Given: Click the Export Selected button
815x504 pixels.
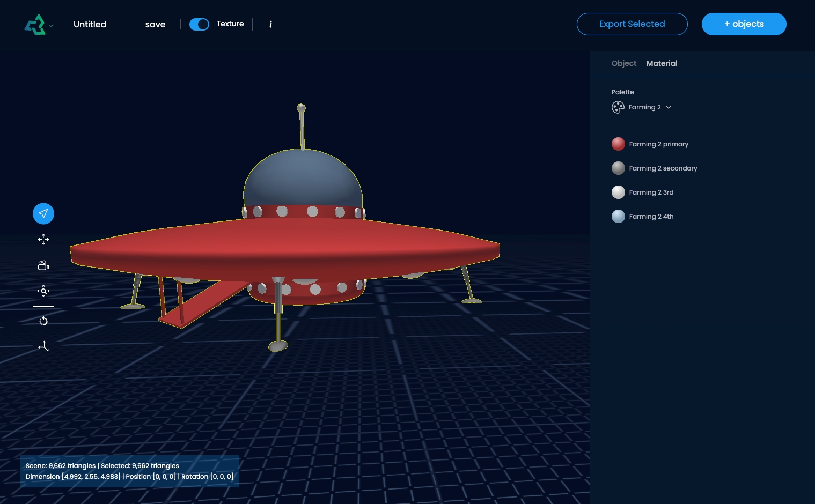Looking at the screenshot, I should click(632, 24).
